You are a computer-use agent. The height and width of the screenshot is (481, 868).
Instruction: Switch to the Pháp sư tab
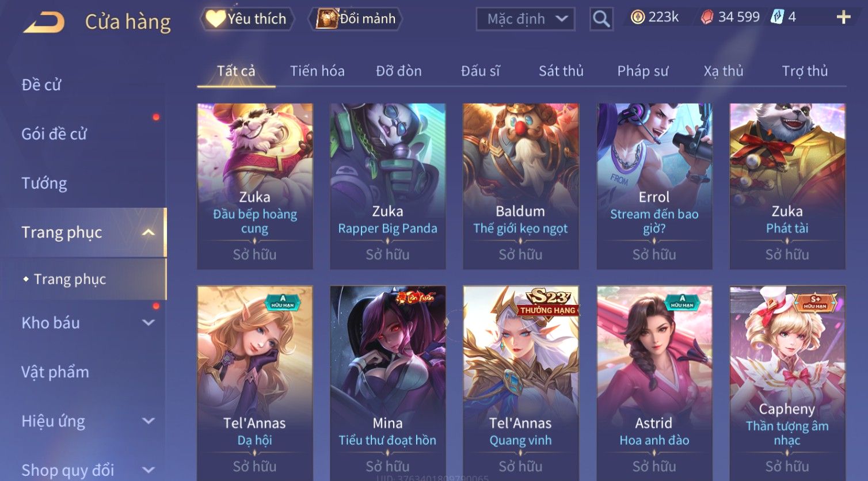(642, 71)
